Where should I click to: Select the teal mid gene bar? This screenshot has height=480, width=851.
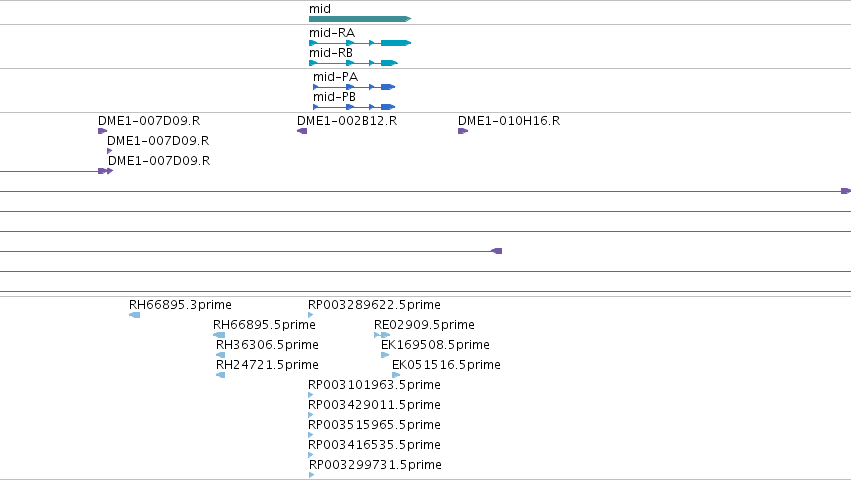pos(360,19)
